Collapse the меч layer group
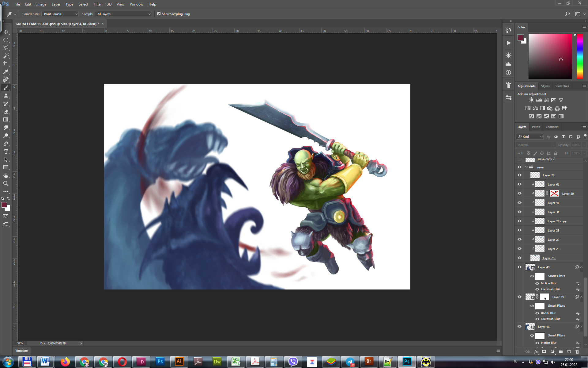The height and width of the screenshot is (368, 588). click(526, 167)
